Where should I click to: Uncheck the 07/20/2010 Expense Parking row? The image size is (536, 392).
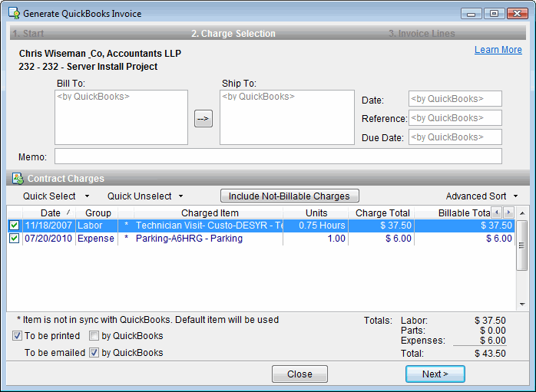click(x=14, y=239)
